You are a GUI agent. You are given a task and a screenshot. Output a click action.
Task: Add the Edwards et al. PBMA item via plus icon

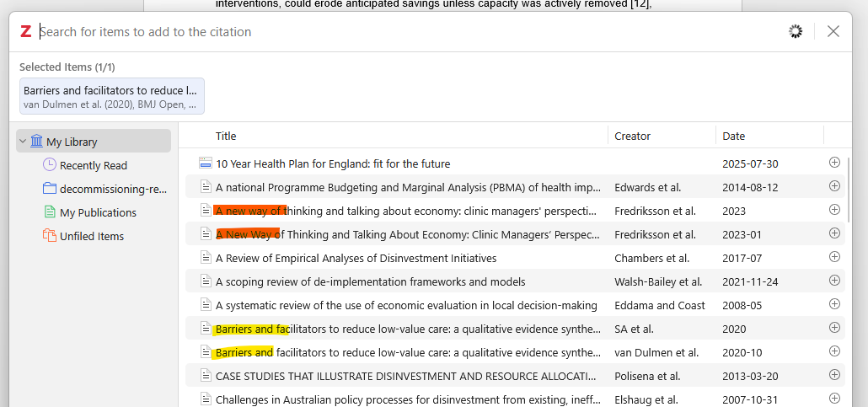tap(834, 186)
